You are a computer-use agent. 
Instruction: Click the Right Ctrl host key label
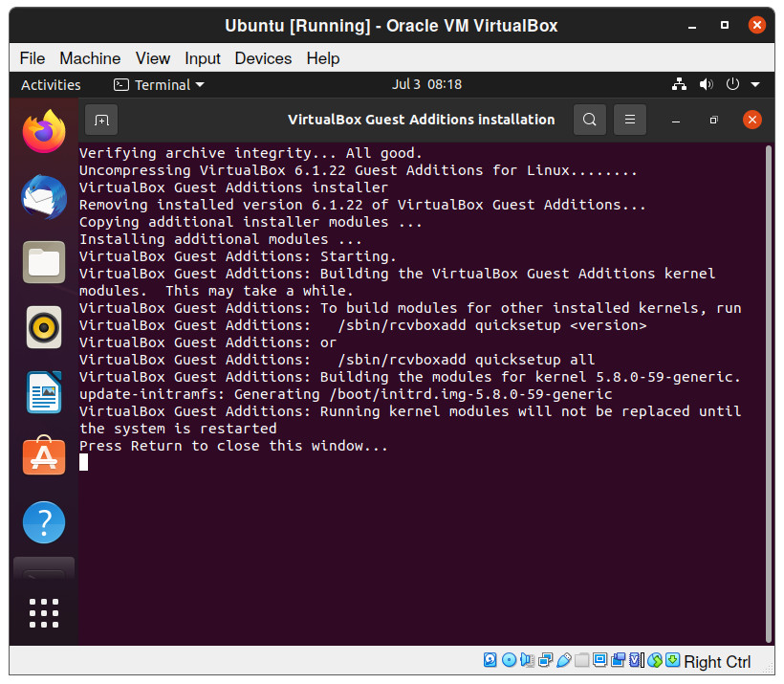[x=717, y=661]
